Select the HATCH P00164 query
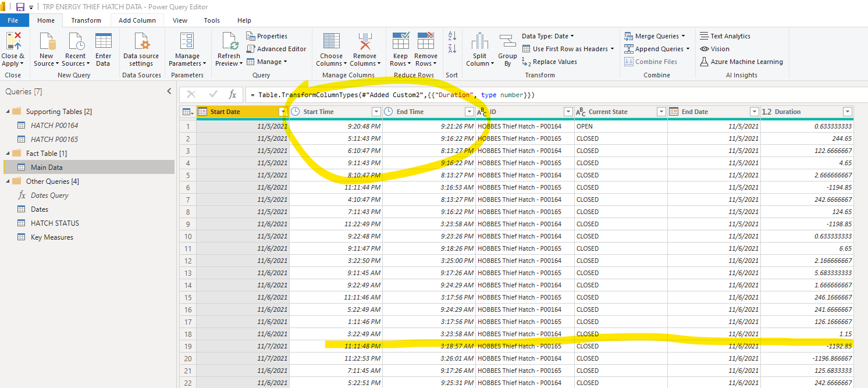This screenshot has height=388, width=868. pyautogui.click(x=54, y=125)
